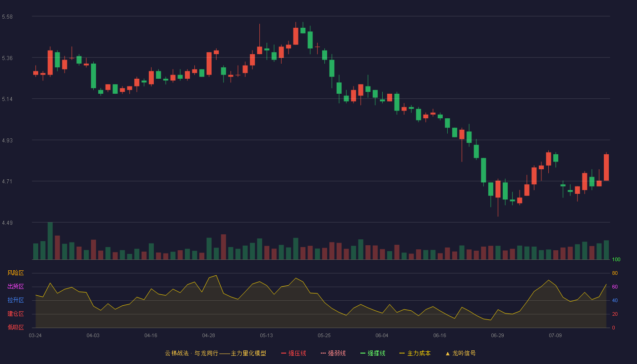Select the 风险区 zone label

click(x=15, y=273)
